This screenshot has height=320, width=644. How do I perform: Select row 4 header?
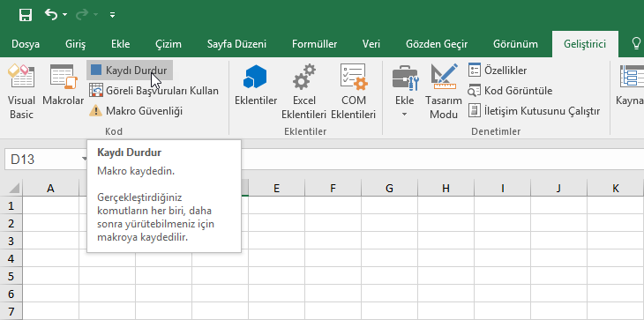tap(11, 258)
